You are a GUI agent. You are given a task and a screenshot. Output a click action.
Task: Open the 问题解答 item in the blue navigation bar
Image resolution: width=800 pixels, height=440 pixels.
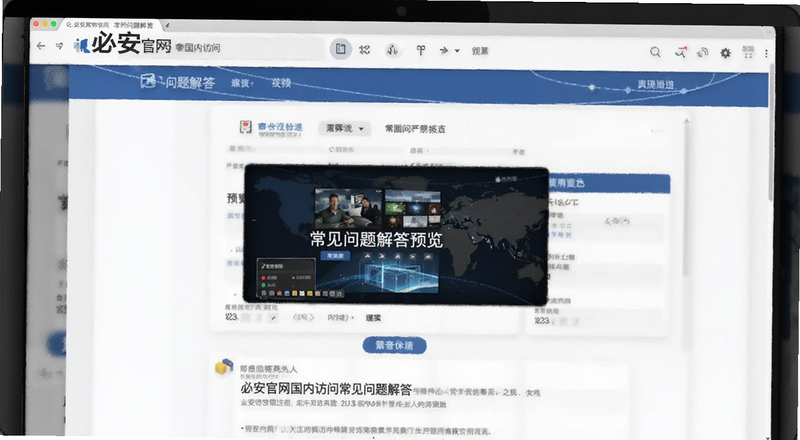[x=190, y=83]
